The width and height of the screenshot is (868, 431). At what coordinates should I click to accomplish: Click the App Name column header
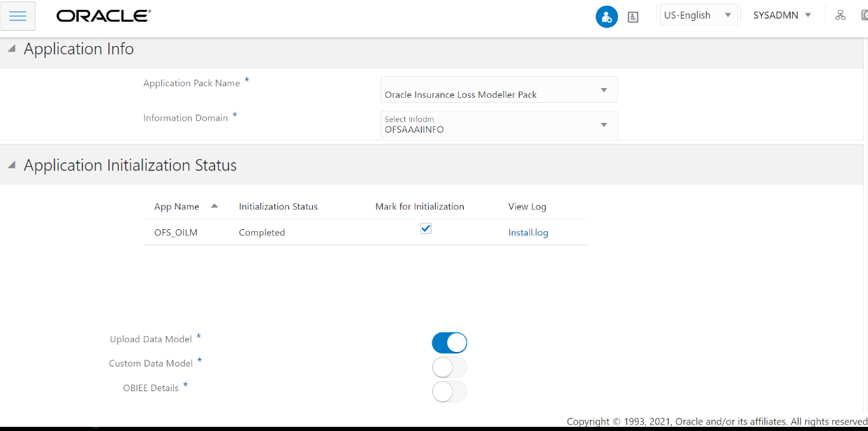pyautogui.click(x=177, y=207)
